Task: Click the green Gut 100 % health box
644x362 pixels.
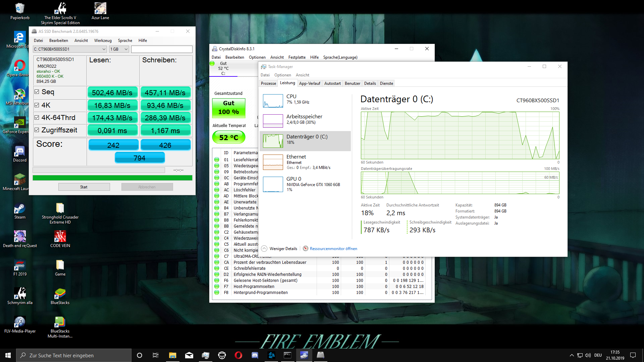Action: [229, 108]
